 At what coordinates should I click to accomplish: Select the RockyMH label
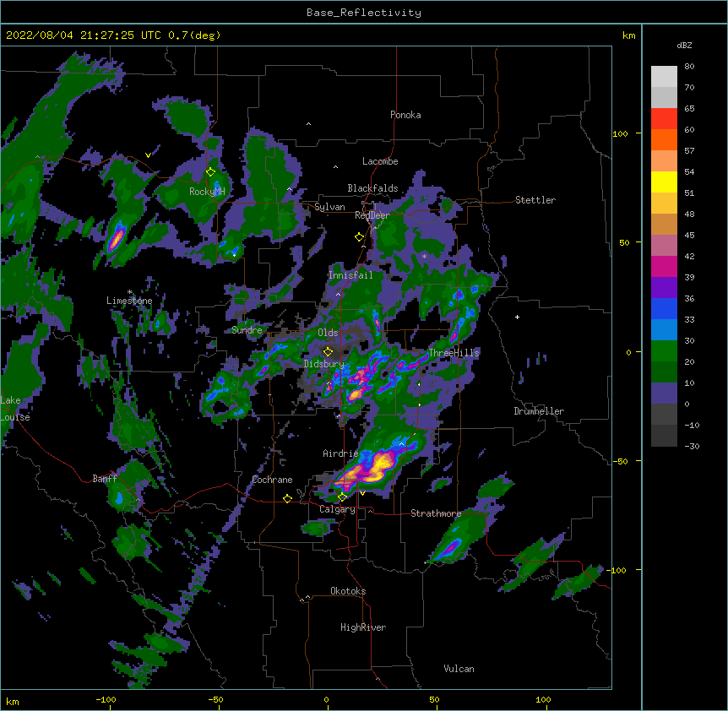207,192
